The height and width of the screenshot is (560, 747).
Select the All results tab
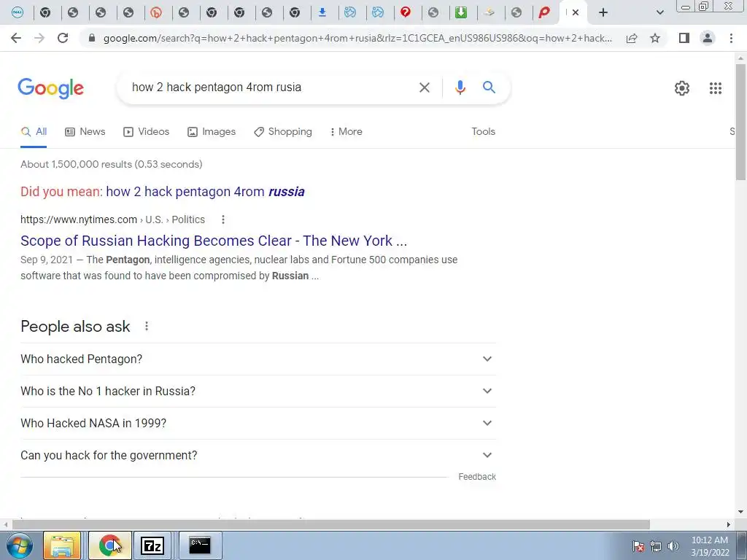(x=34, y=132)
